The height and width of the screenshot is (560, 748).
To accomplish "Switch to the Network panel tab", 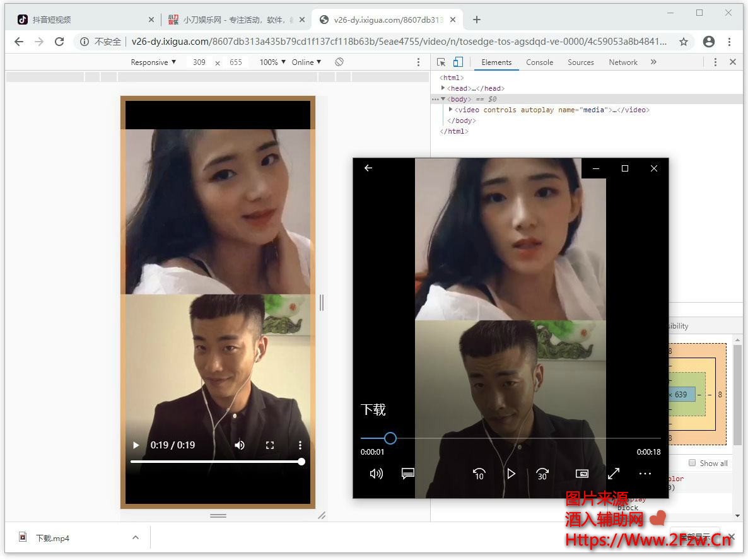I will pos(623,62).
